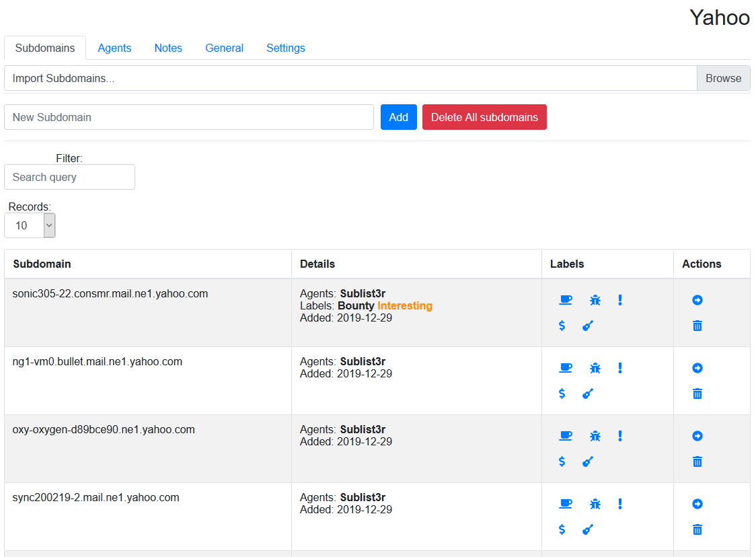Click the orange Interesting label text

[x=405, y=306]
